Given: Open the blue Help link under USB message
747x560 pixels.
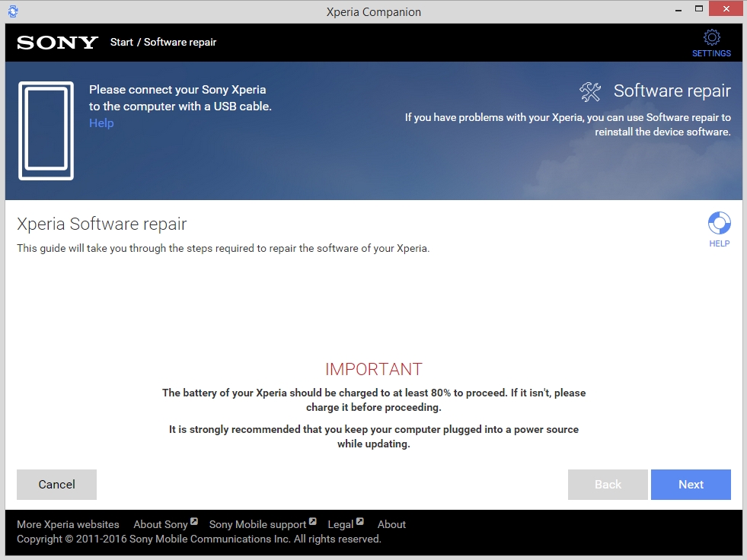Looking at the screenshot, I should (101, 123).
